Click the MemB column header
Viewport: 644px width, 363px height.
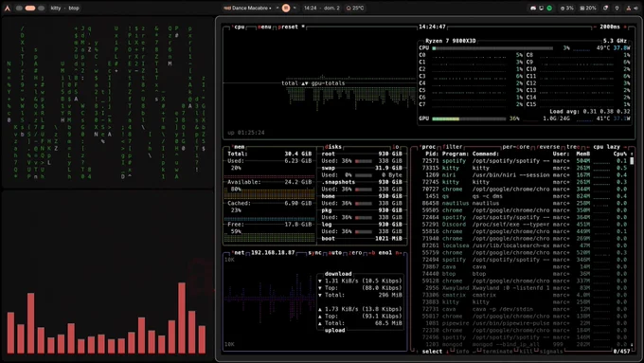click(582, 154)
